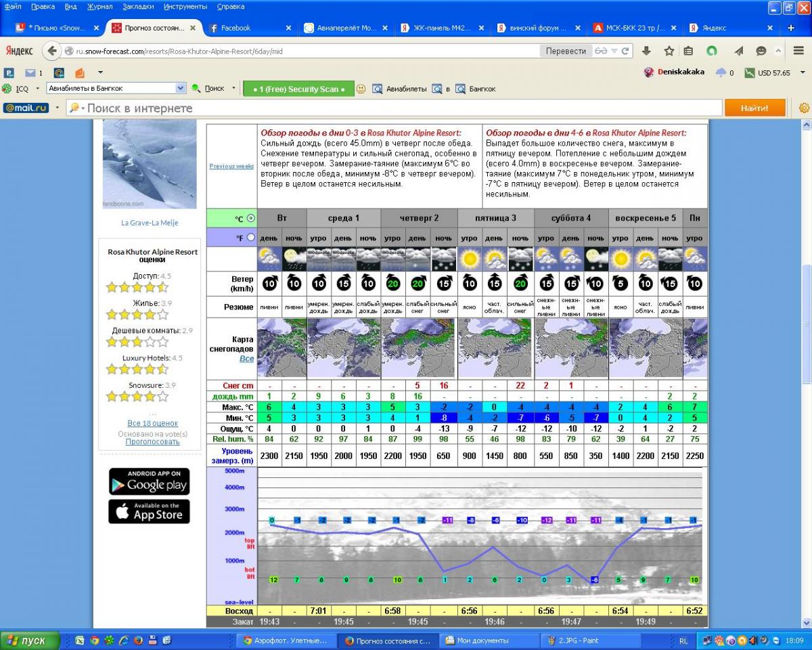The height and width of the screenshot is (650, 812).
Task: Open the dropdown arrow next to @mail.ru logo
Action: (x=57, y=108)
